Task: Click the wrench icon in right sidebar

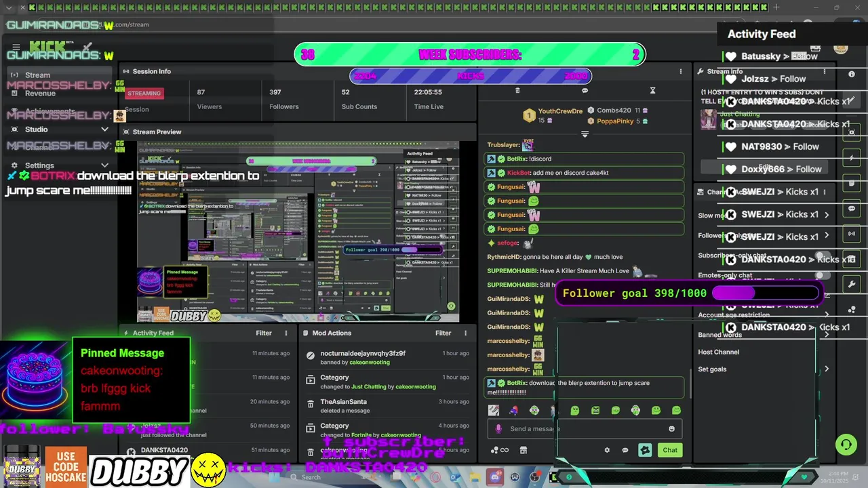Action: tap(852, 284)
